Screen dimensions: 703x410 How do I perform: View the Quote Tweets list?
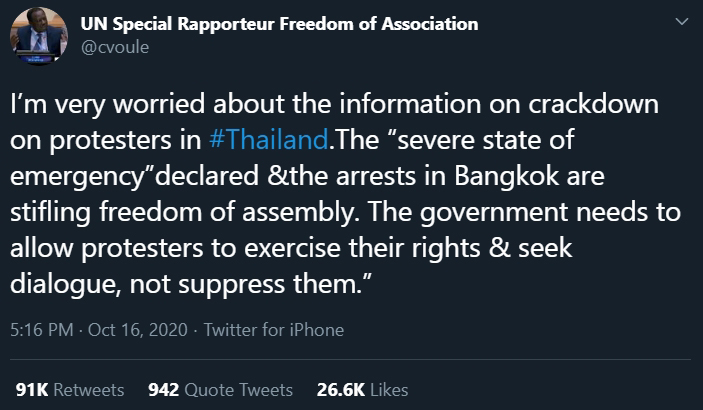(x=238, y=389)
